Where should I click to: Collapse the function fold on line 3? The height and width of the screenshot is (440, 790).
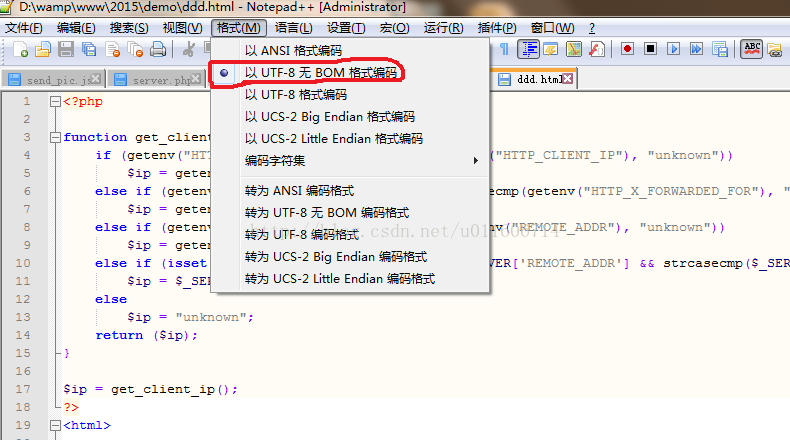(x=55, y=137)
